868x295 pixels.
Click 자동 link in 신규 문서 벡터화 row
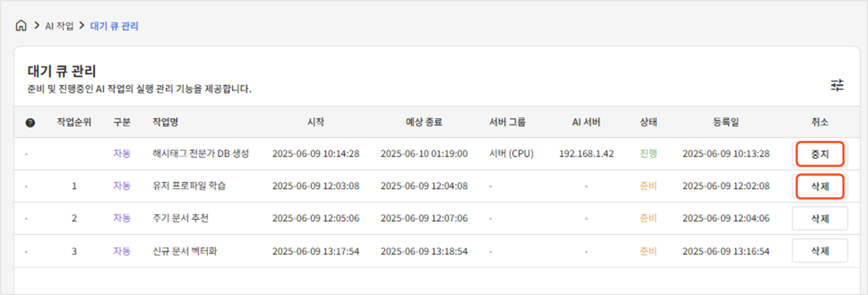122,251
